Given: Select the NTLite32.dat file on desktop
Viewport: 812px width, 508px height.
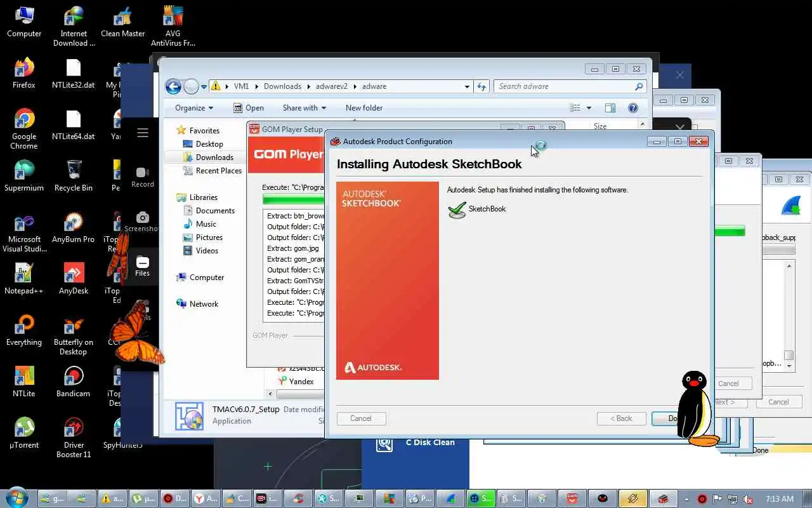Looking at the screenshot, I should coord(74,74).
